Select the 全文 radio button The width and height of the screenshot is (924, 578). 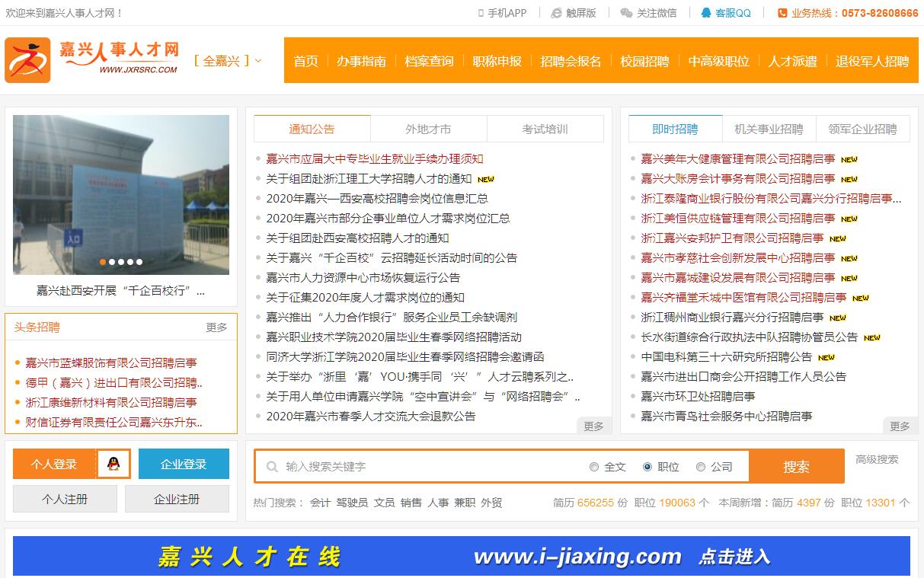pos(594,467)
